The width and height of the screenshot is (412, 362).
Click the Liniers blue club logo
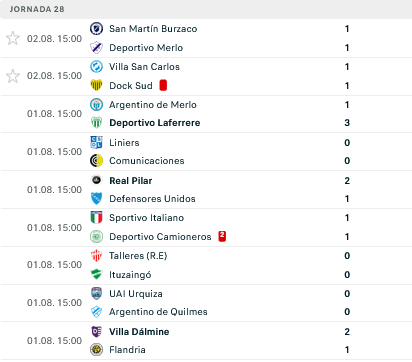click(96, 142)
